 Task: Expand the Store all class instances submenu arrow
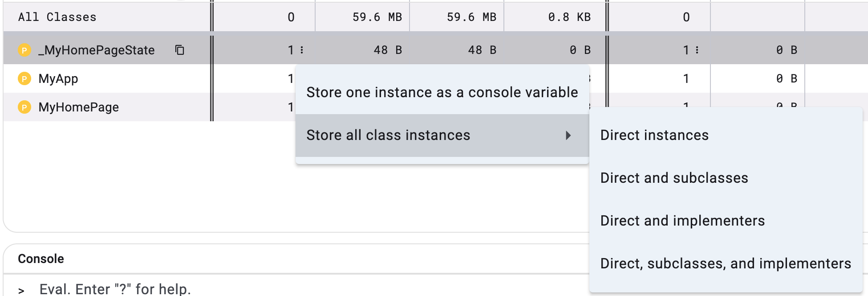click(x=568, y=135)
